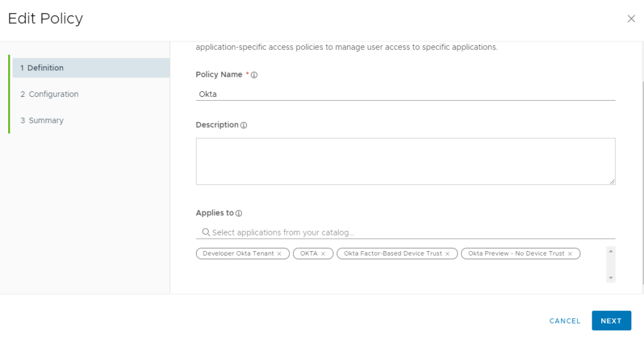644x343 pixels.
Task: Grab the Description box resize handle
Action: (612, 181)
